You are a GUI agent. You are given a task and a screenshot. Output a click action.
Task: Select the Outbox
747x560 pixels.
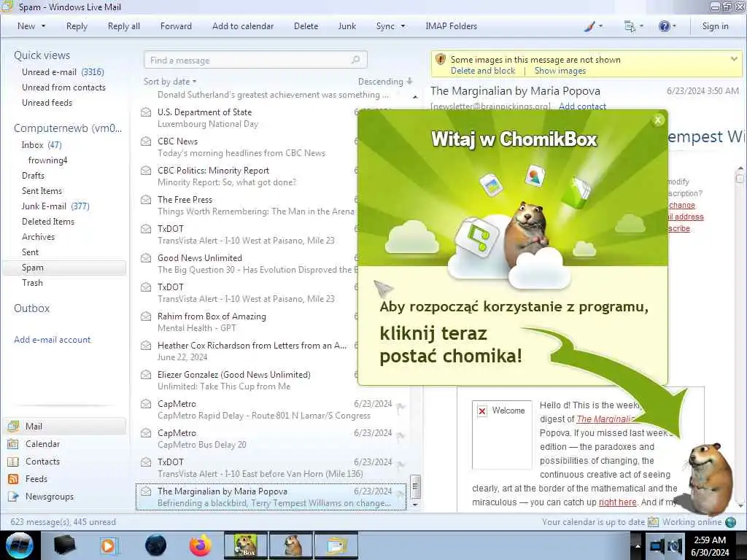pos(31,308)
